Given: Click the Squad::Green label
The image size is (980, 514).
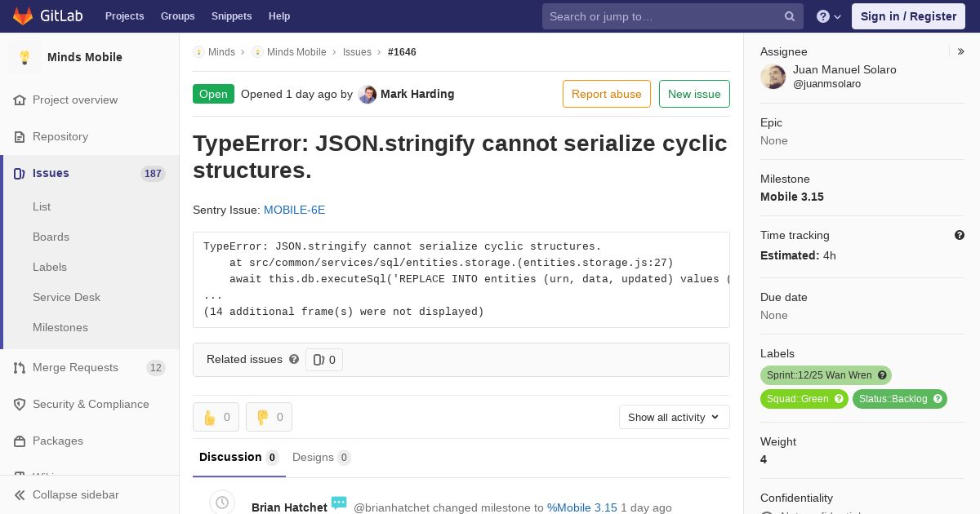Looking at the screenshot, I should [797, 399].
